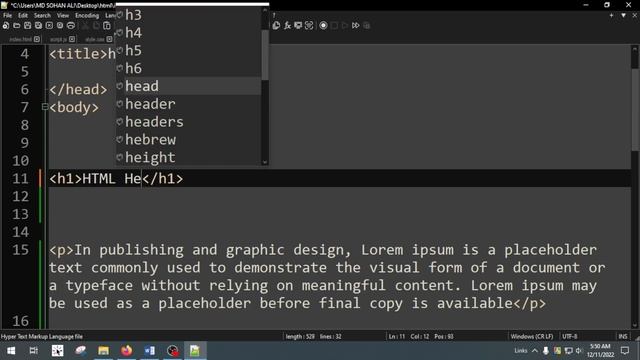Click 'Windows (CR LF)' in status bar

coord(532,337)
